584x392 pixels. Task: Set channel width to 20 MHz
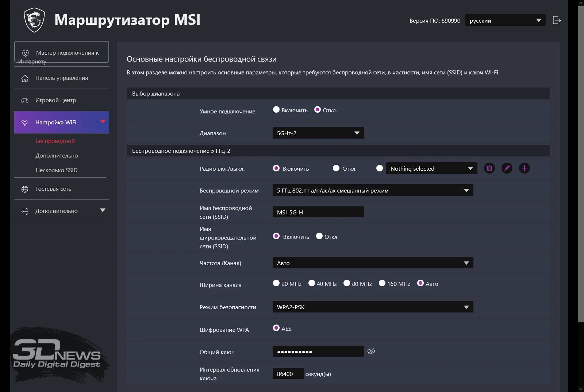pyautogui.click(x=276, y=283)
